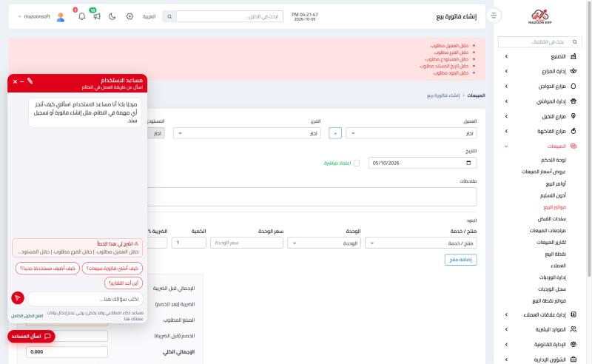
Task: Click the guide search magnifier icon
Action: click(x=169, y=16)
